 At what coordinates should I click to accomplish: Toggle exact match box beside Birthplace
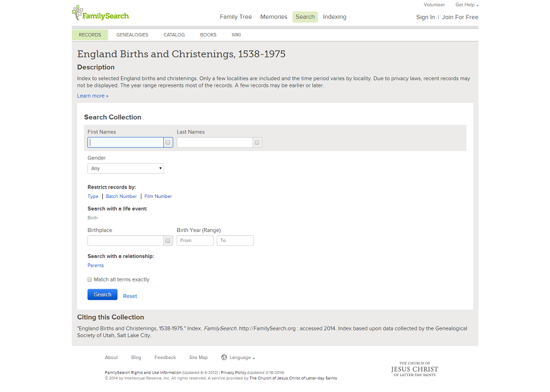[x=168, y=240]
